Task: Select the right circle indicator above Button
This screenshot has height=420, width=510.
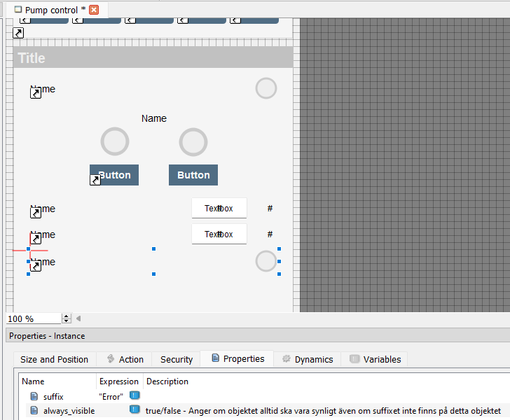Action: pyautogui.click(x=193, y=142)
